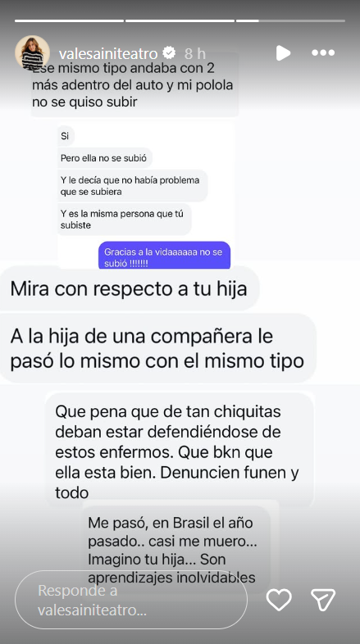Click the verified badge next to username
This screenshot has height=644, width=360.
169,53
